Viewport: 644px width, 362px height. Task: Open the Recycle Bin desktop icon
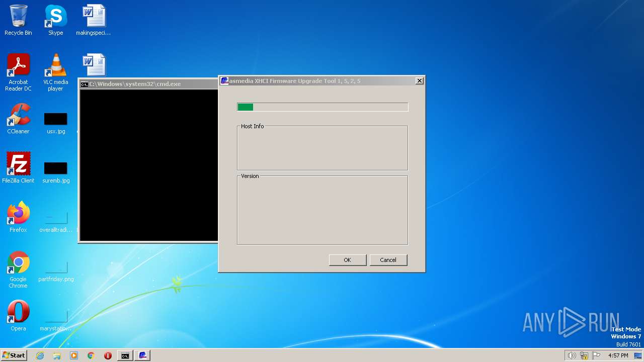pyautogui.click(x=18, y=20)
